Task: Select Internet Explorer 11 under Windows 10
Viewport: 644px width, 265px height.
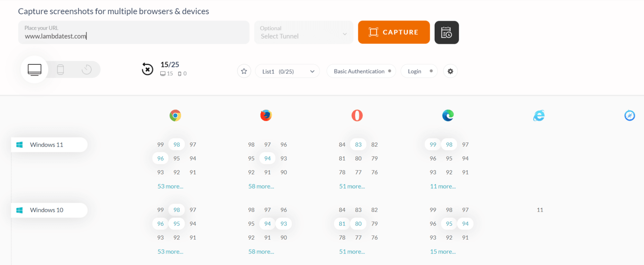Action: (x=540, y=210)
